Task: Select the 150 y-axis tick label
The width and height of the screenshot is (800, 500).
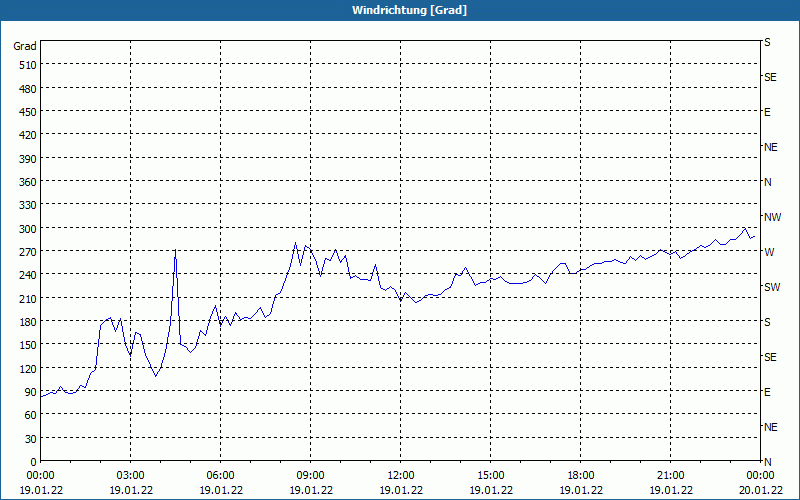Action: tap(28, 345)
